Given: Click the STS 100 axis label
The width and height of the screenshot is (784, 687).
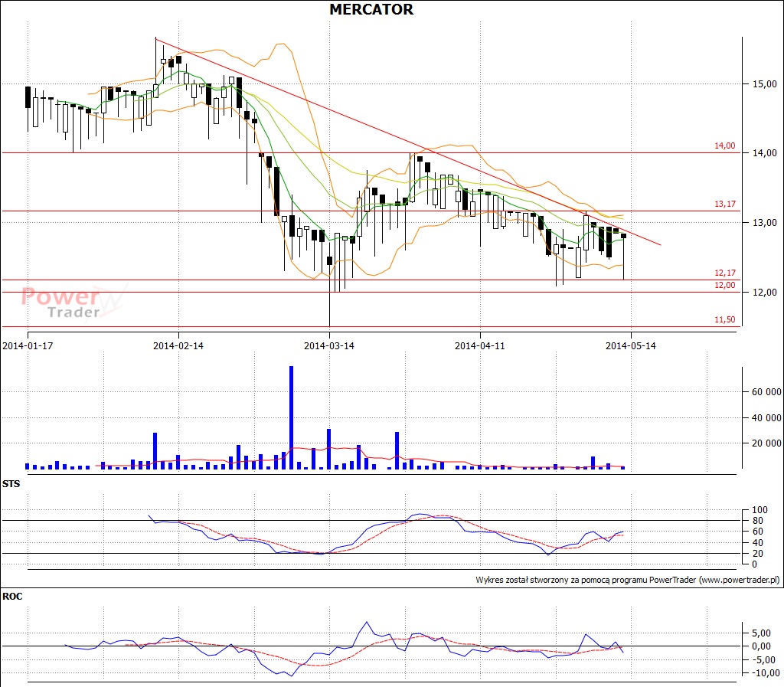Looking at the screenshot, I should pos(759,510).
